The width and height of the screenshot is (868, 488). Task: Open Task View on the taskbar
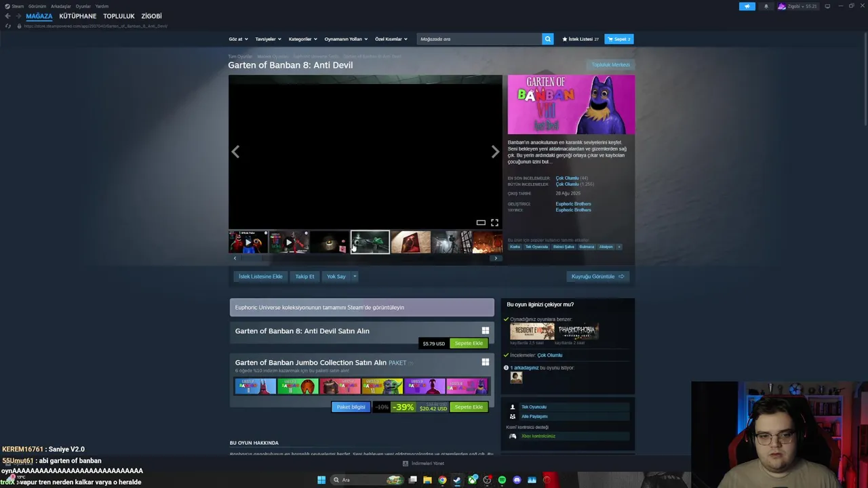pos(412,480)
